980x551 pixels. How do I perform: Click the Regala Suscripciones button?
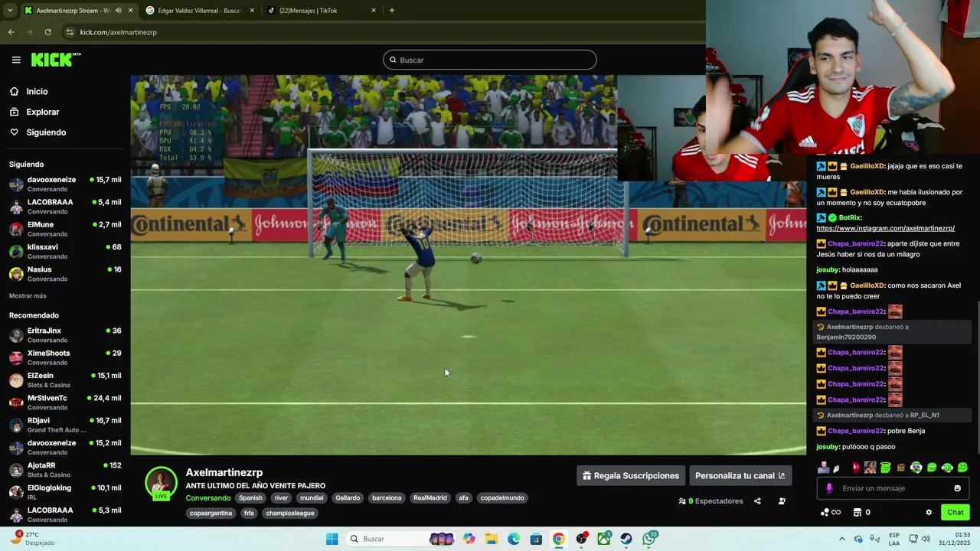point(631,475)
